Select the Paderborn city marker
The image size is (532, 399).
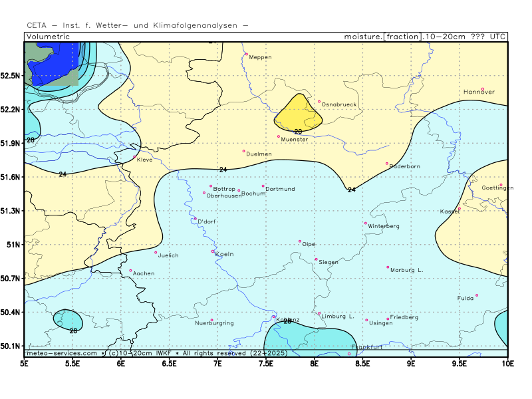pos(387,164)
